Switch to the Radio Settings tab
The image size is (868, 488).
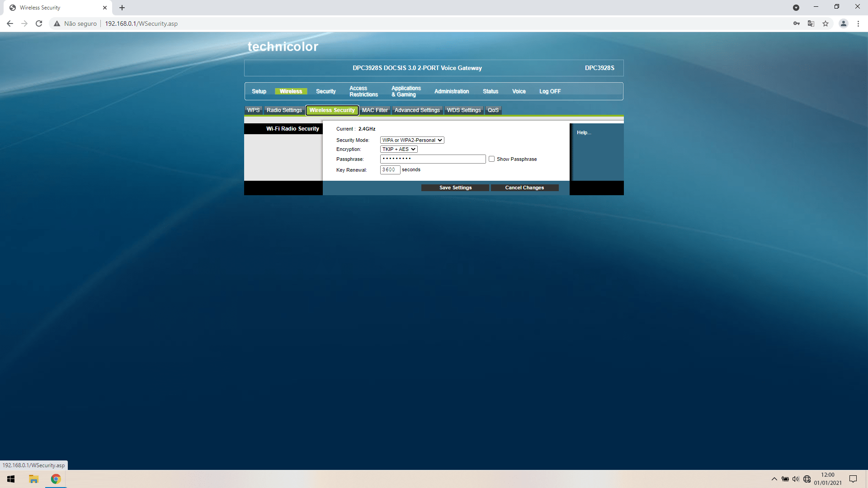[x=284, y=110]
